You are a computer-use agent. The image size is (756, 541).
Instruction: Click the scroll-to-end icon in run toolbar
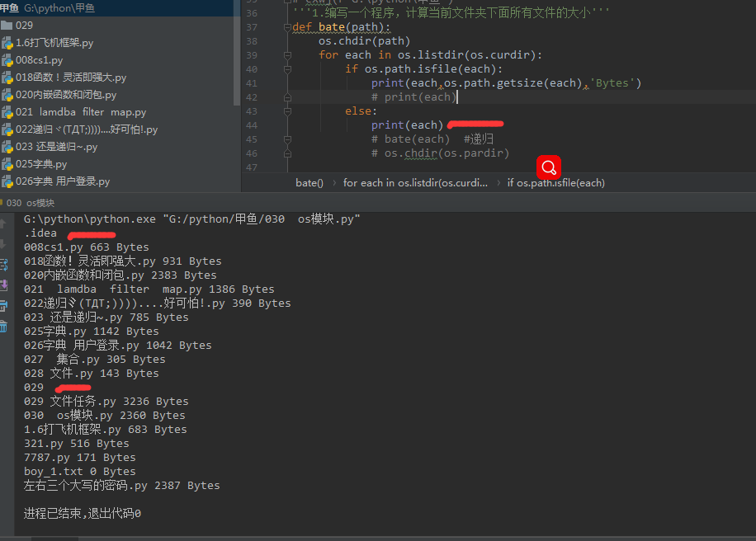[4, 285]
